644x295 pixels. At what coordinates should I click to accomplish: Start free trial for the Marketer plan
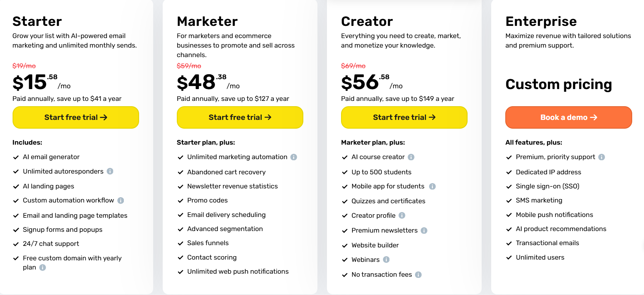tap(240, 117)
